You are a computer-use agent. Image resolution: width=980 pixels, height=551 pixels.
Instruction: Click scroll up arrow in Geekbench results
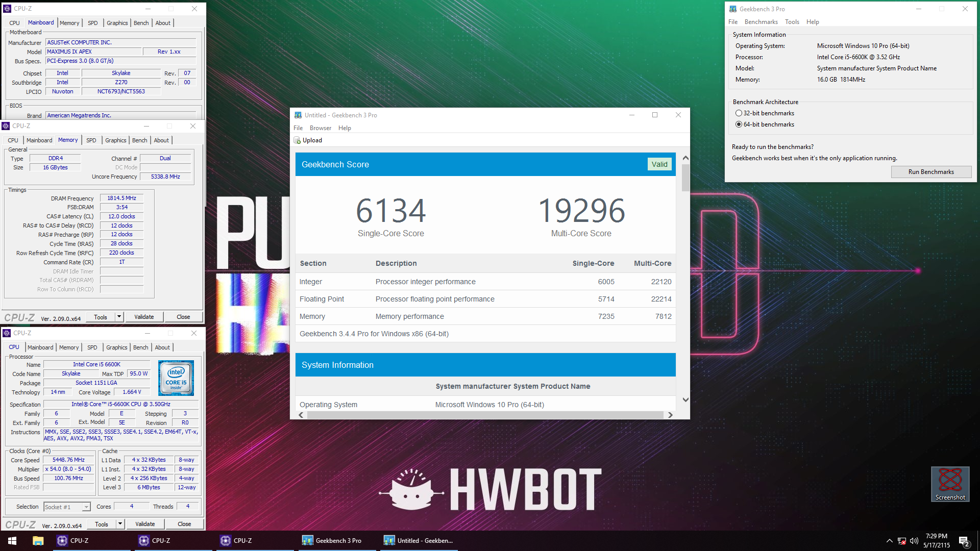coord(685,158)
